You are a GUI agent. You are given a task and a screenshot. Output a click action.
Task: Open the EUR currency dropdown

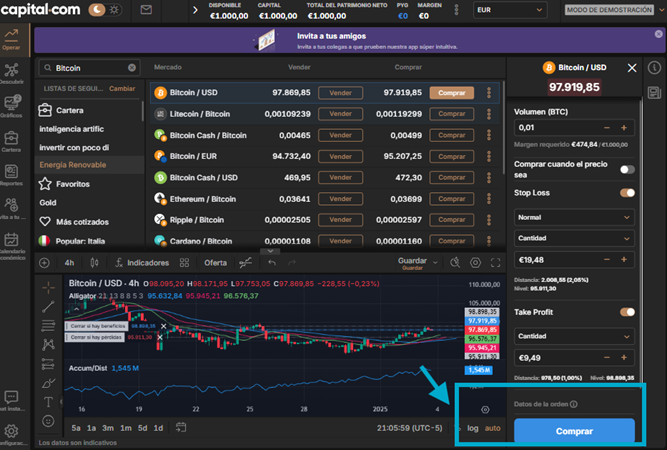pos(510,10)
